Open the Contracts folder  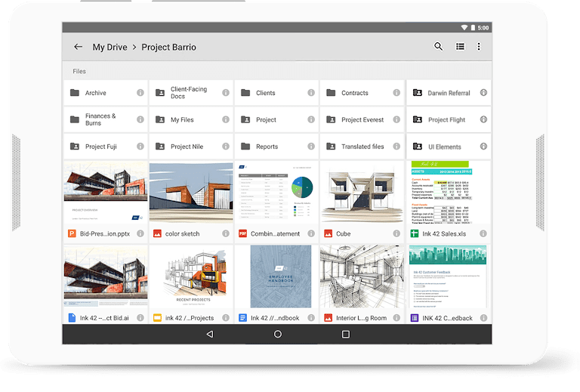[362, 92]
